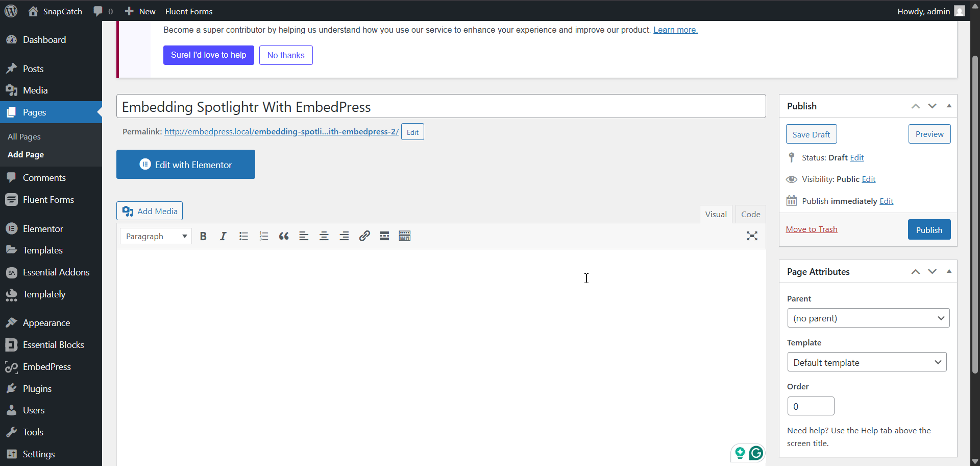Screen dimensions: 980x466
Task: Enter distraction-free fullscreen writing mode
Action: pos(752,236)
